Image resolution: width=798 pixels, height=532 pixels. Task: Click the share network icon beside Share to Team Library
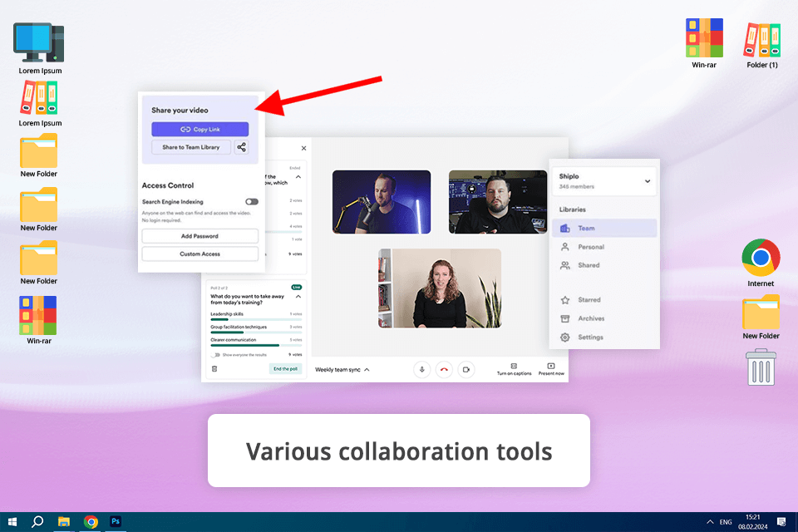click(241, 147)
